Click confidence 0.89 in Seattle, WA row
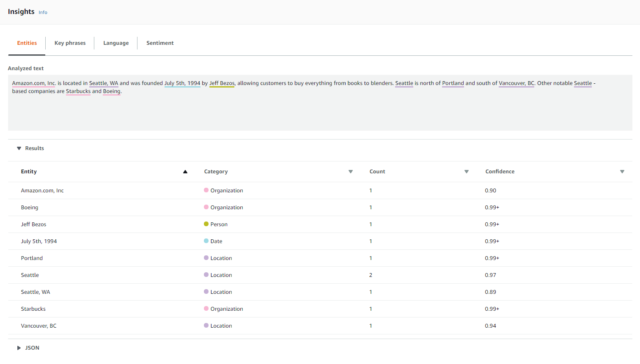This screenshot has width=640, height=364. 491,292
